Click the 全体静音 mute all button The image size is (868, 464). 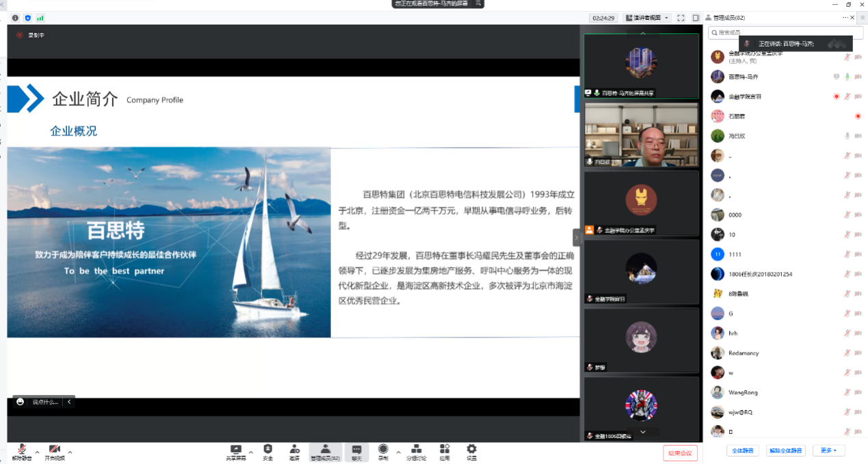743,451
